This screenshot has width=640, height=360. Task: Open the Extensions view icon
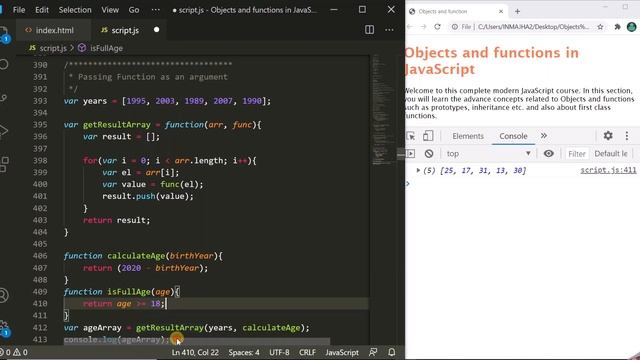tap(4, 164)
